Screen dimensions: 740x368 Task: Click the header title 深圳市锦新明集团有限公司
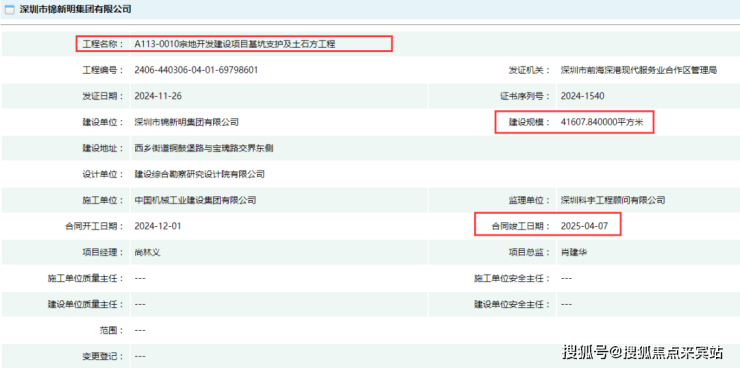pos(76,9)
